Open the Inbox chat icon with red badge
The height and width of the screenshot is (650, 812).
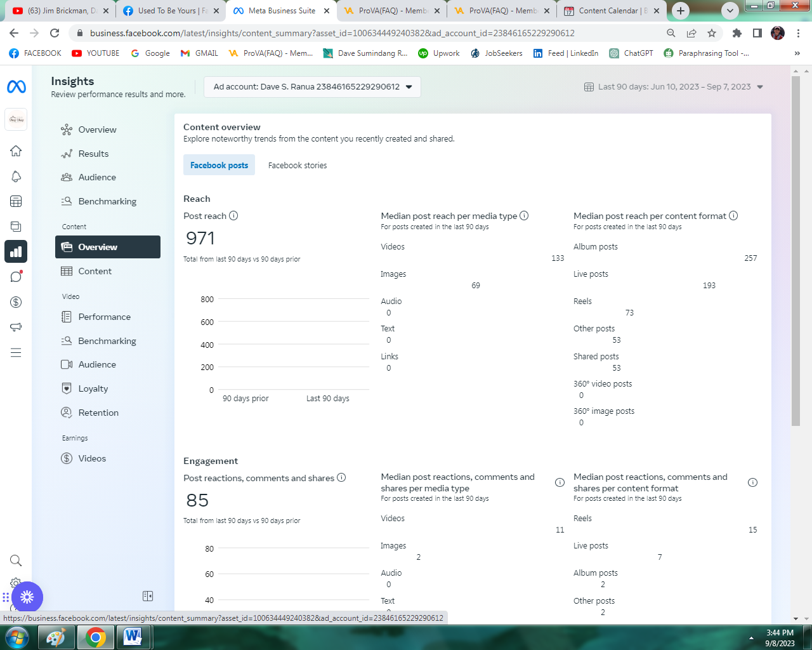click(x=16, y=276)
